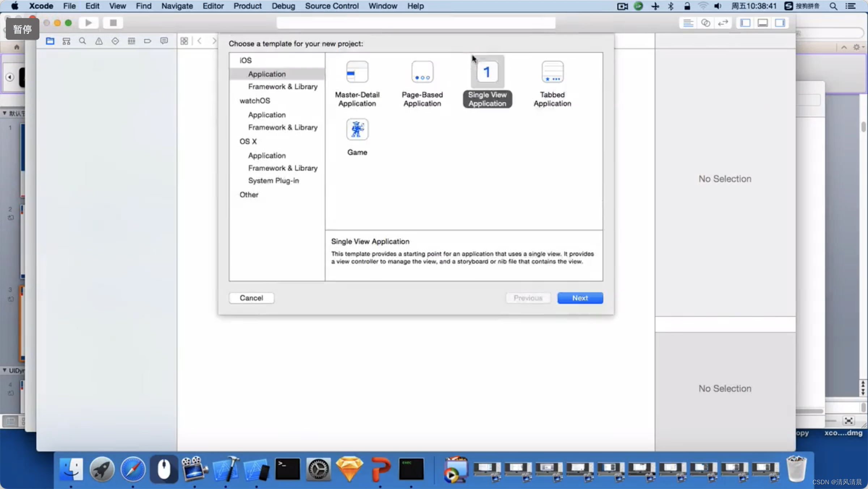This screenshot has height=489, width=868.
Task: Open the Issue navigator warning icon
Action: pyautogui.click(x=99, y=41)
